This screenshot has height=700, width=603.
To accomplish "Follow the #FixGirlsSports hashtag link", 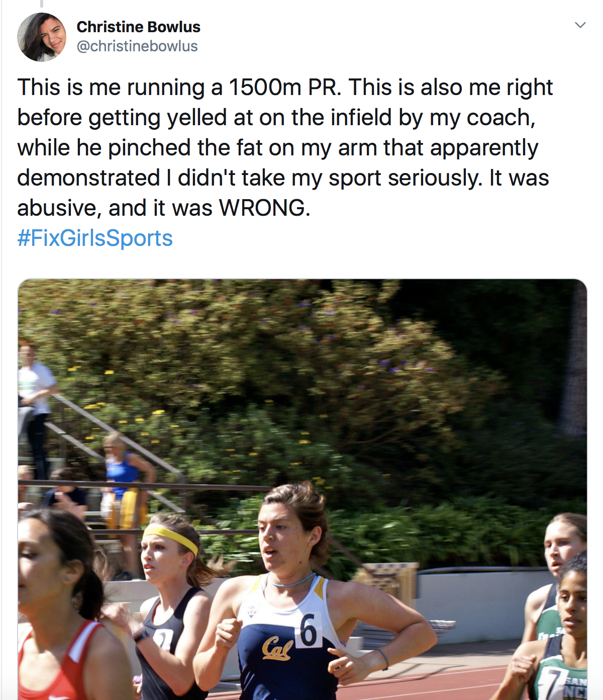I will 95,238.
